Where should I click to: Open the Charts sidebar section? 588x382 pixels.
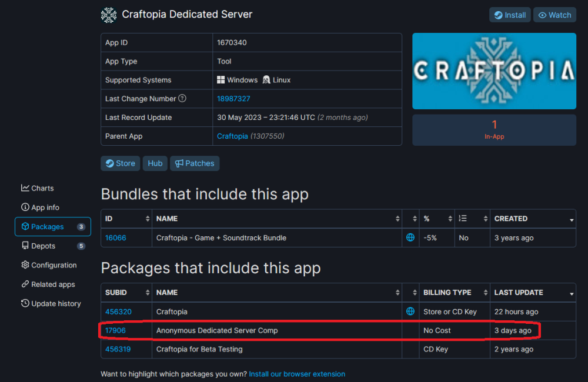click(38, 188)
